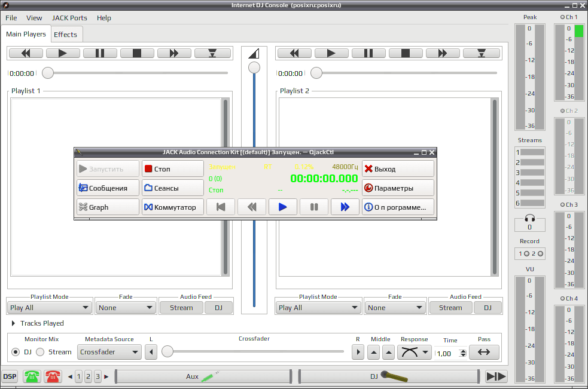
Task: Click the Playlist 2 Stream audio feed button
Action: click(x=450, y=308)
